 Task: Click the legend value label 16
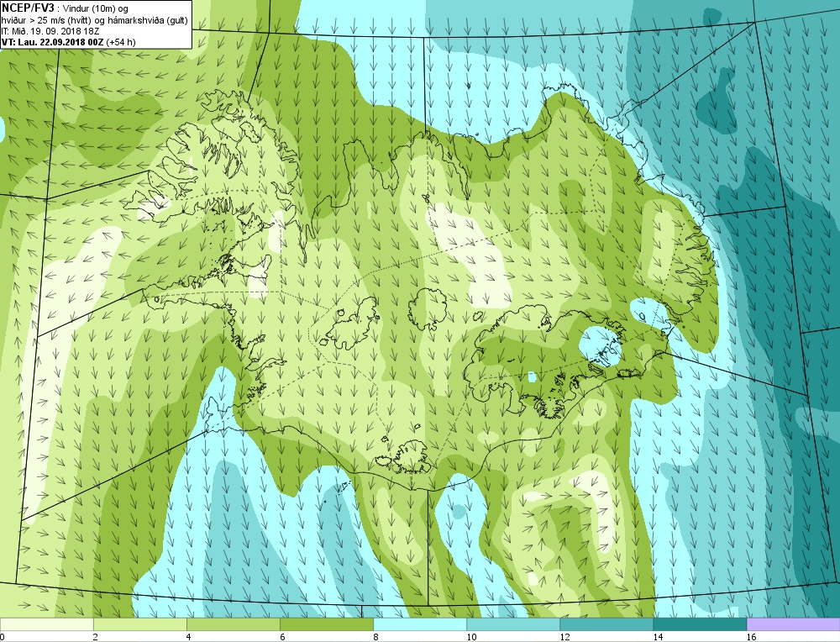[751, 637]
